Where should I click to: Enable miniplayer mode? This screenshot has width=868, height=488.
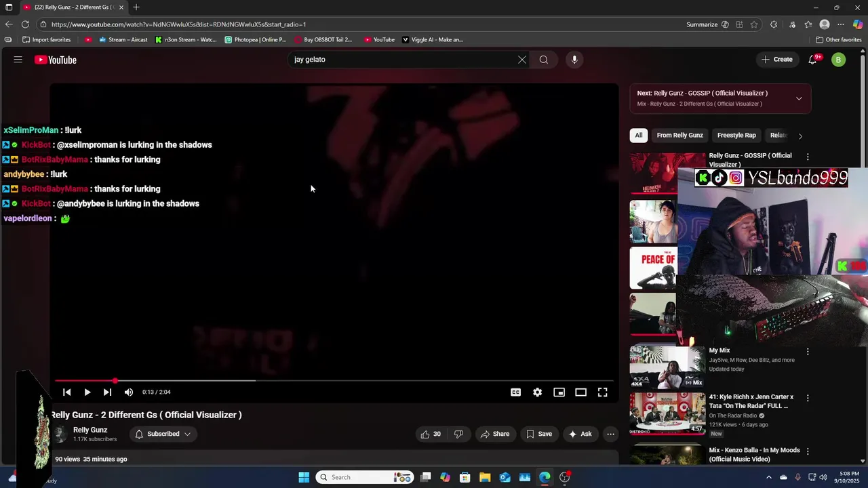pos(559,392)
